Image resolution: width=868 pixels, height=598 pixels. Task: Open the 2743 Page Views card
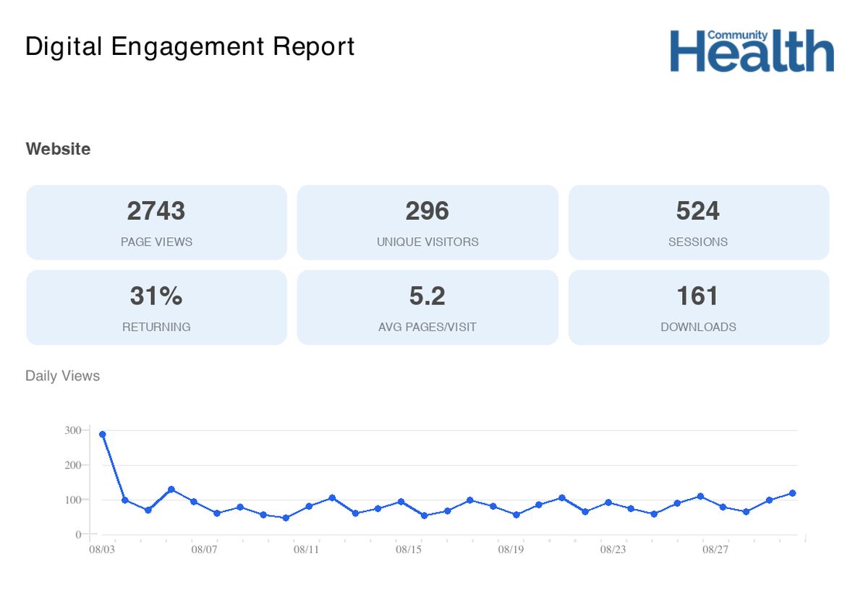pos(156,222)
